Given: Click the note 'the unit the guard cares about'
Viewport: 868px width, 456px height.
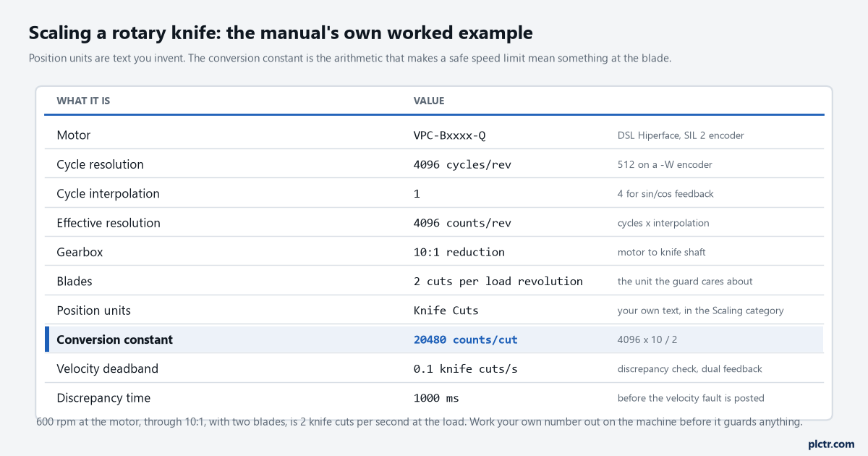Looking at the screenshot, I should (x=685, y=282).
